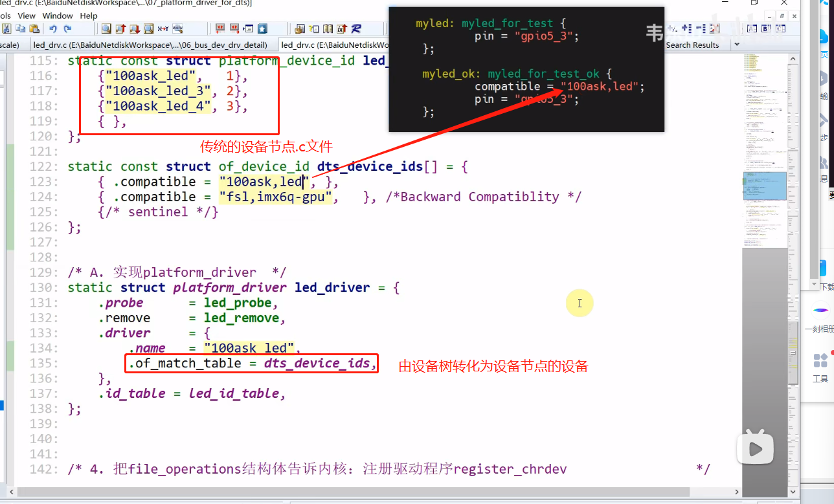Go forward with red right-arrow icon
This screenshot has height=504, width=834.
[234, 28]
